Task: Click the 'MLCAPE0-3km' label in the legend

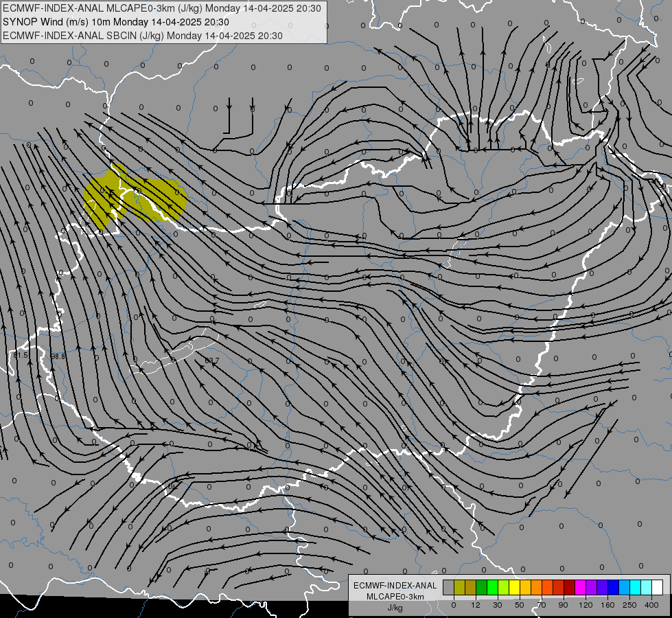Action: (395, 597)
